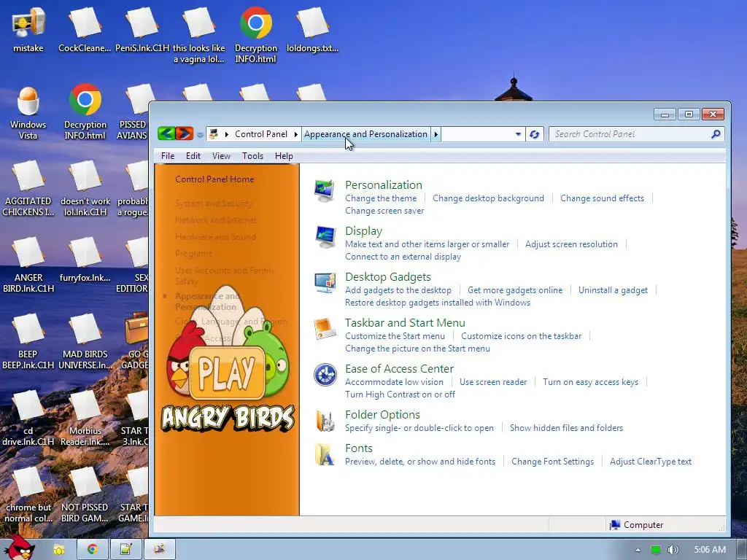Click the Control Panel taskbar button

click(160, 549)
